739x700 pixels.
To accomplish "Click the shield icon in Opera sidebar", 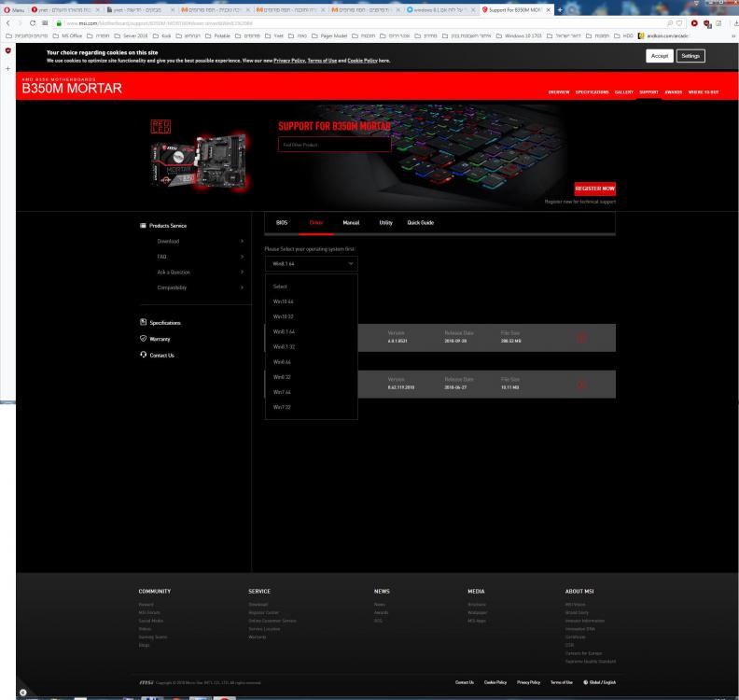I will [8, 50].
